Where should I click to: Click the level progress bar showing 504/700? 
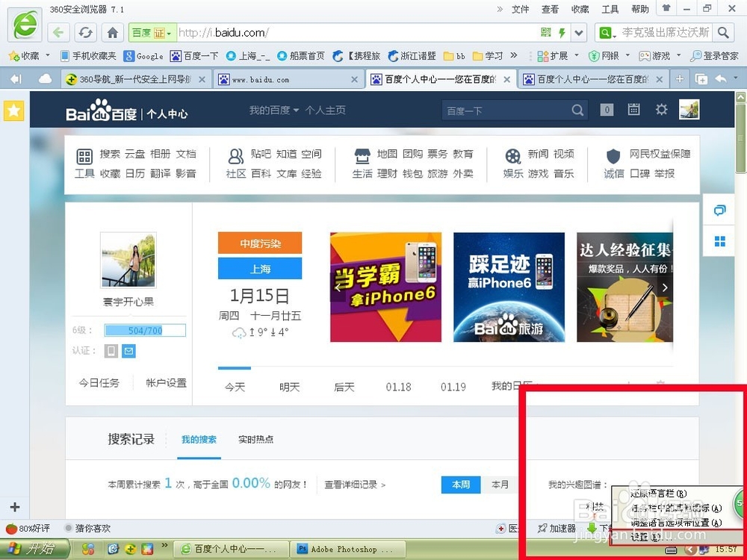point(145,330)
